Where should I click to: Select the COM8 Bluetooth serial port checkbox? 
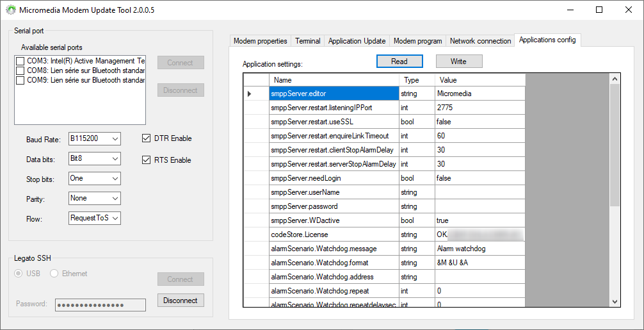pos(20,71)
